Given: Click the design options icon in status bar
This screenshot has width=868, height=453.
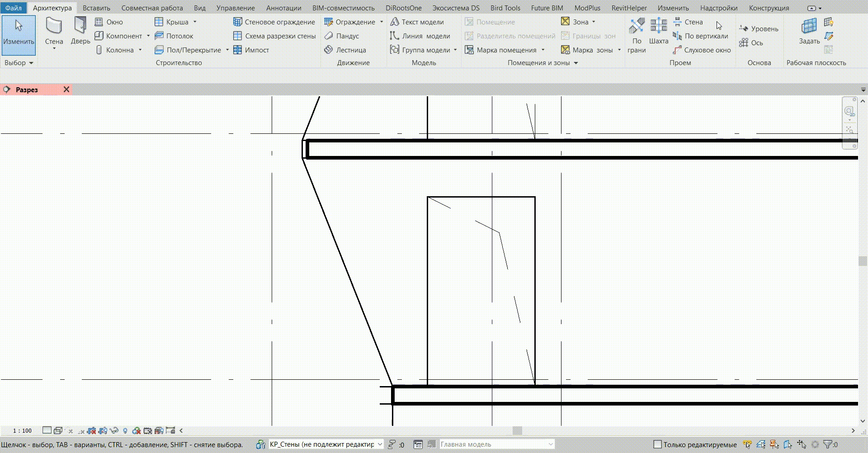Looking at the screenshot, I should click(431, 444).
